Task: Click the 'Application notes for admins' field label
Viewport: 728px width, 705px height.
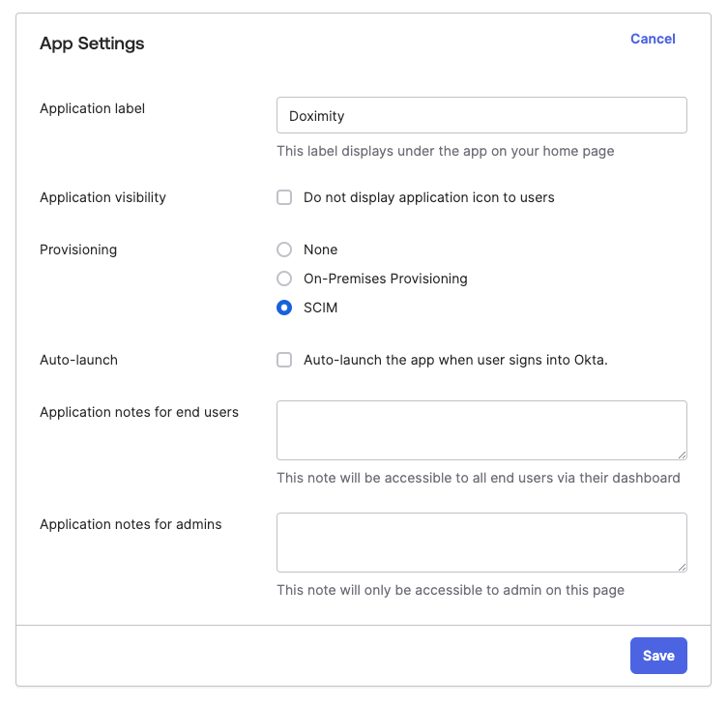Action: coord(131,524)
